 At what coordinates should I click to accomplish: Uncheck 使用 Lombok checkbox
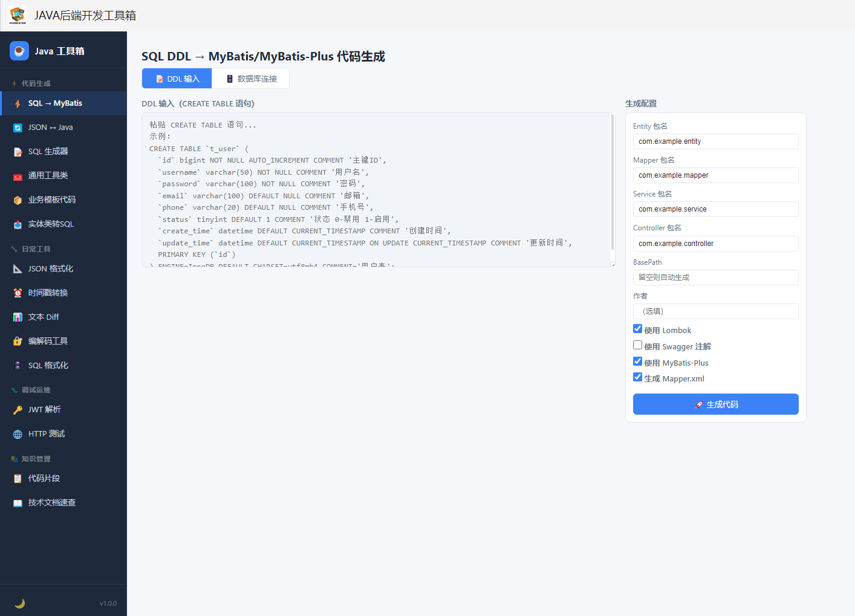(637, 329)
